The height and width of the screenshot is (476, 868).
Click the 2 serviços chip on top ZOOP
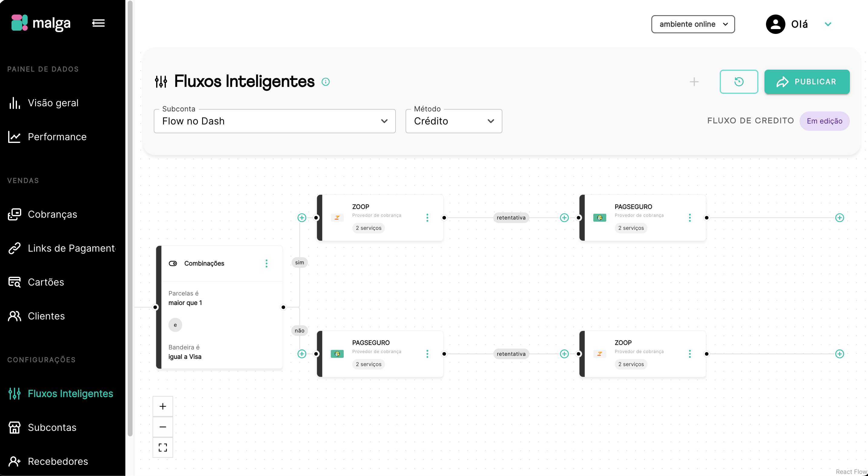coord(368,228)
